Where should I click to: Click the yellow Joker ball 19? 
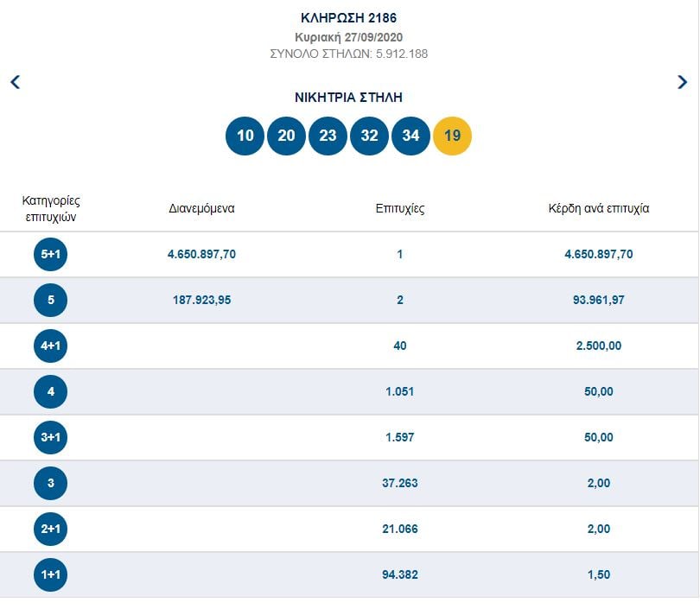tap(452, 136)
